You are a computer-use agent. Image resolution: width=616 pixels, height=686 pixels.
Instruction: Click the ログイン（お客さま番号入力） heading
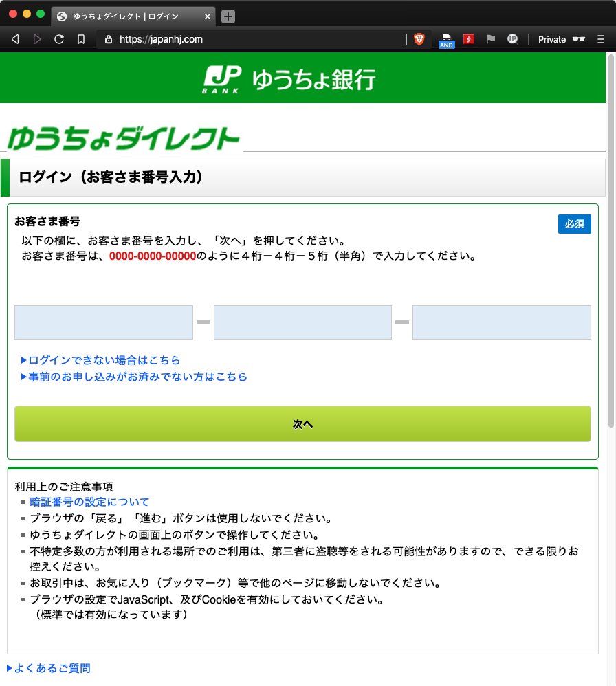point(111,177)
